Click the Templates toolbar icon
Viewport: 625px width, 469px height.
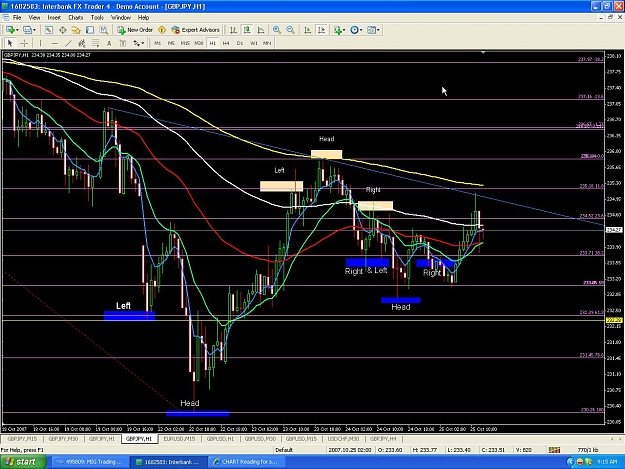tap(371, 30)
